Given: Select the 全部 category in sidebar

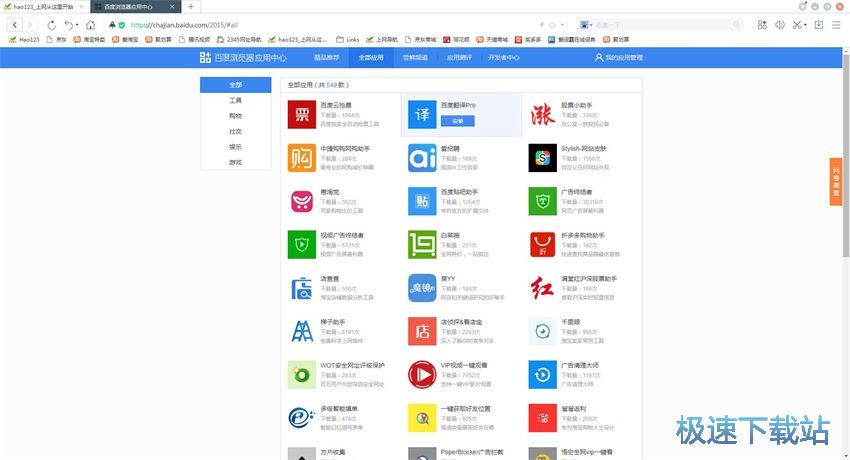Looking at the screenshot, I should [x=235, y=85].
